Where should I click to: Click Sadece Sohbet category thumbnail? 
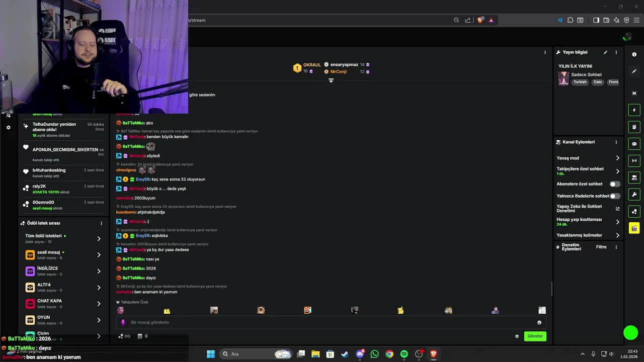pyautogui.click(x=563, y=78)
